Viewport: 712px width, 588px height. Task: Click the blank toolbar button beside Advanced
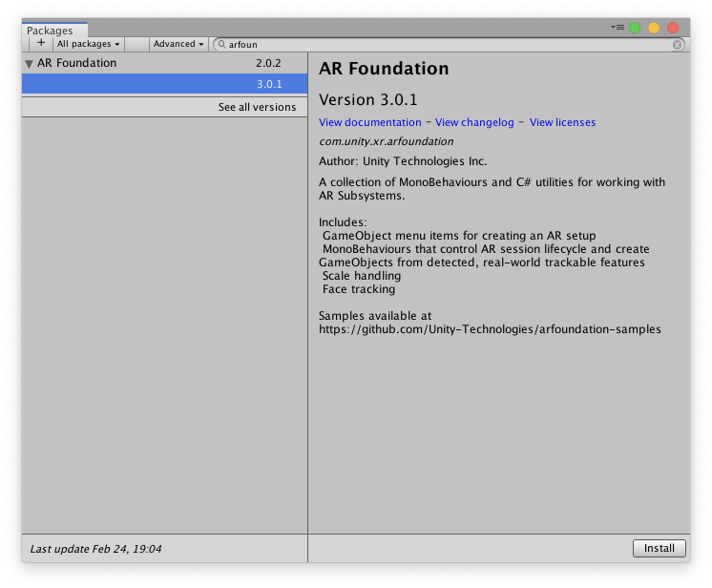136,44
